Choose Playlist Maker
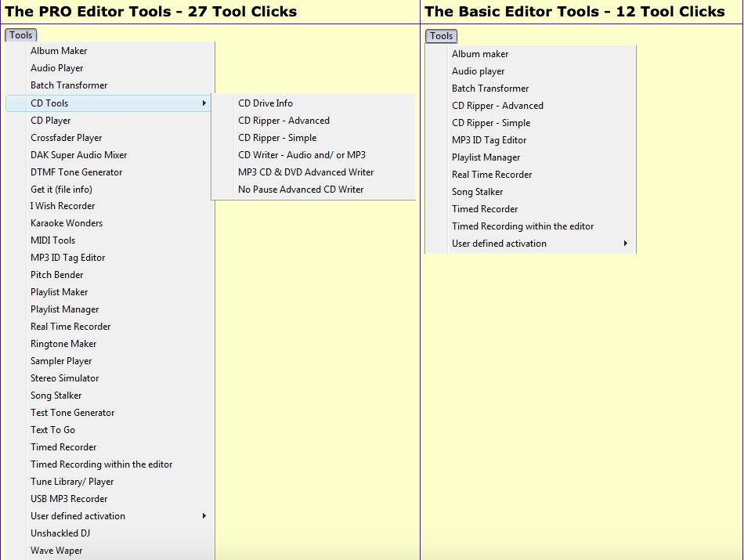 [x=60, y=292]
